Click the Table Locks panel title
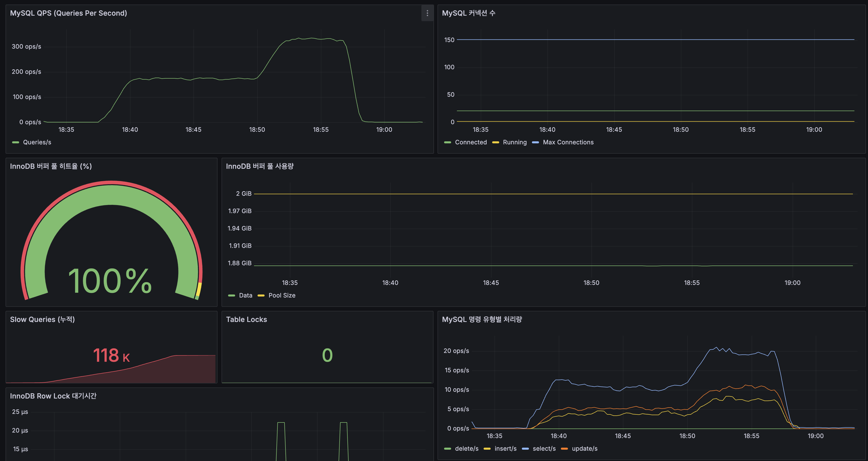868x461 pixels. coord(246,319)
